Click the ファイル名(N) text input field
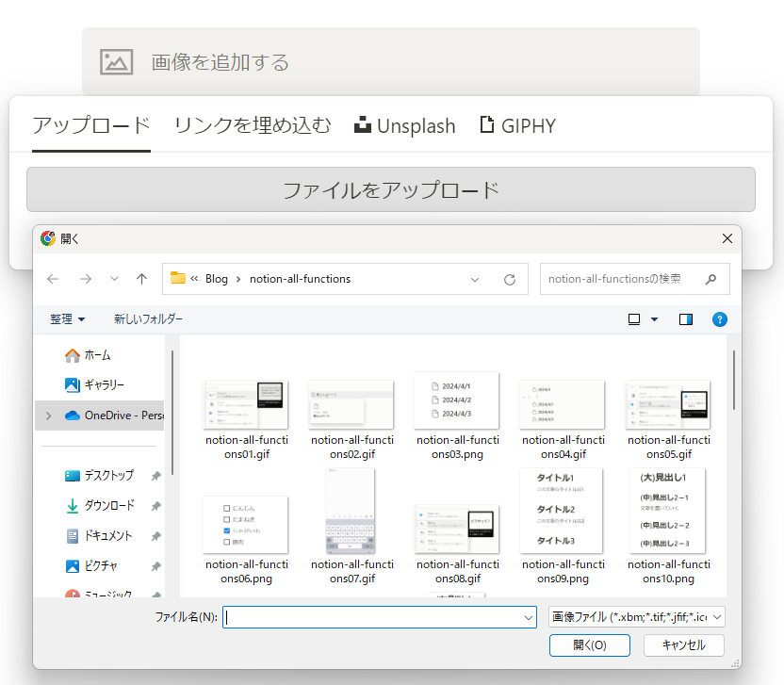784x685 pixels. point(372,617)
